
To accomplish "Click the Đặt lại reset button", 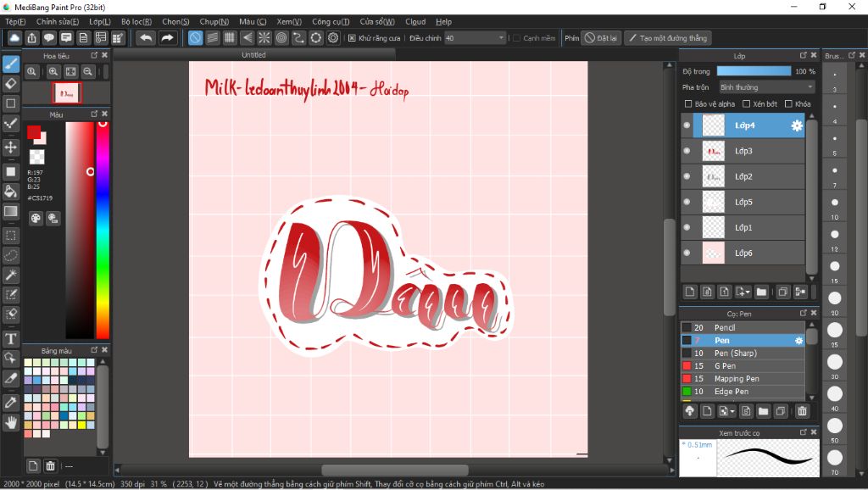I will [601, 38].
